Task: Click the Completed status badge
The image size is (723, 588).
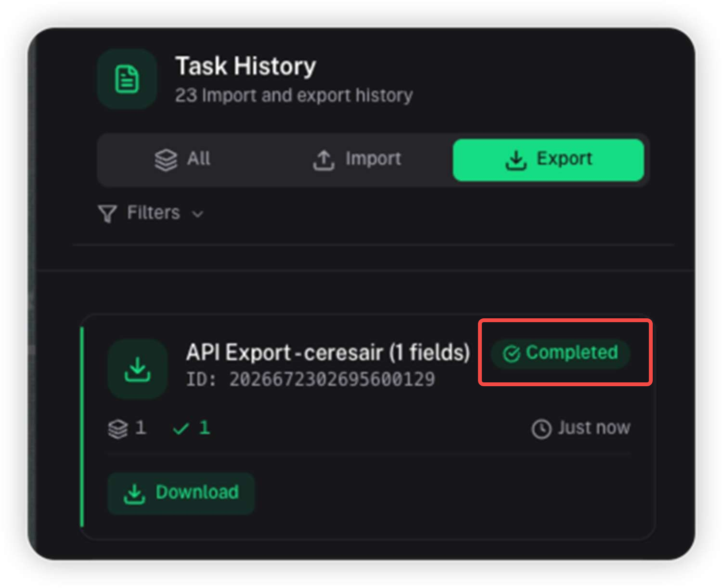Action: [x=561, y=353]
